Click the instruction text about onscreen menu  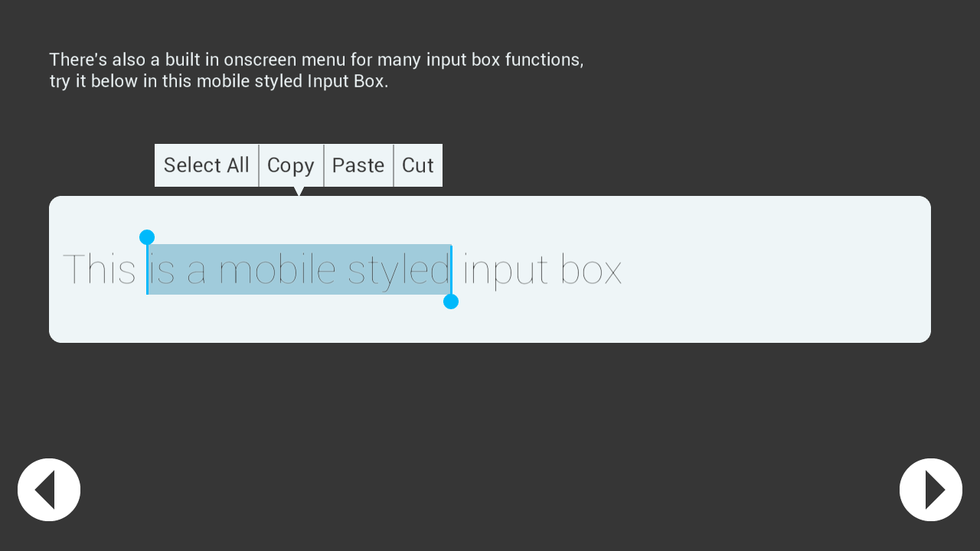coord(316,70)
